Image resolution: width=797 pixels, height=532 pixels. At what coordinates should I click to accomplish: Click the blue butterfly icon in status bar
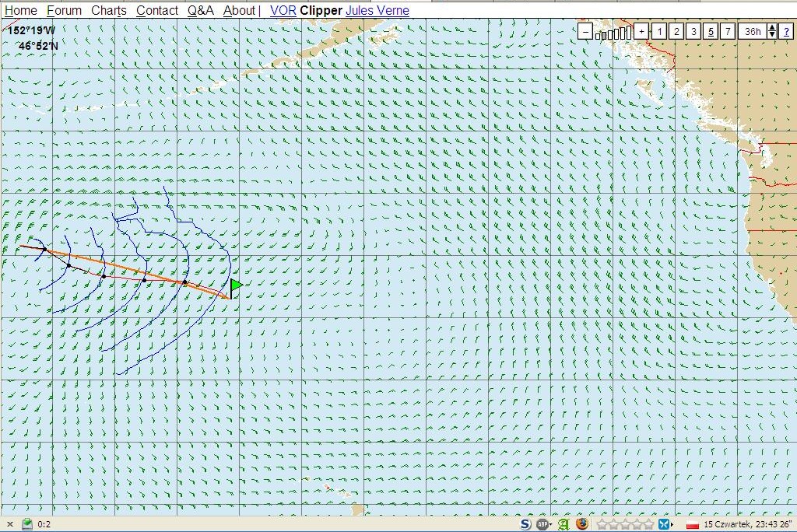click(x=665, y=525)
